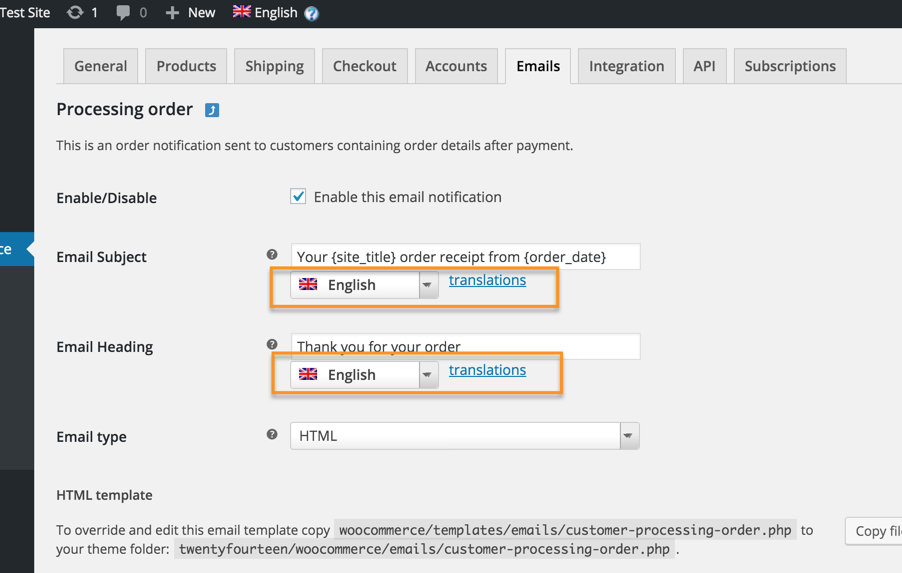
Task: Open language dropdown under Email Heading
Action: pos(364,375)
